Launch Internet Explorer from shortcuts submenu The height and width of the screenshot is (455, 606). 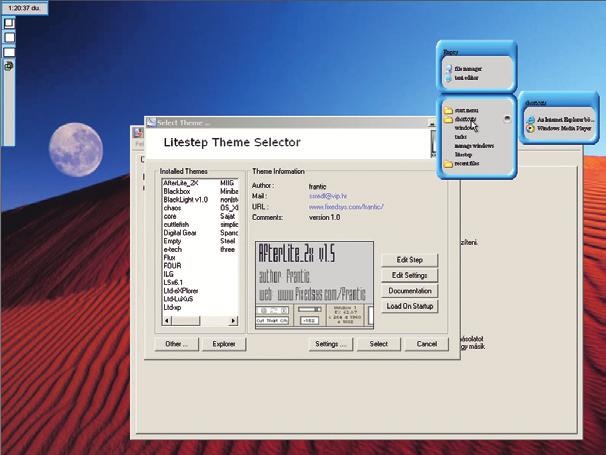pyautogui.click(x=560, y=119)
